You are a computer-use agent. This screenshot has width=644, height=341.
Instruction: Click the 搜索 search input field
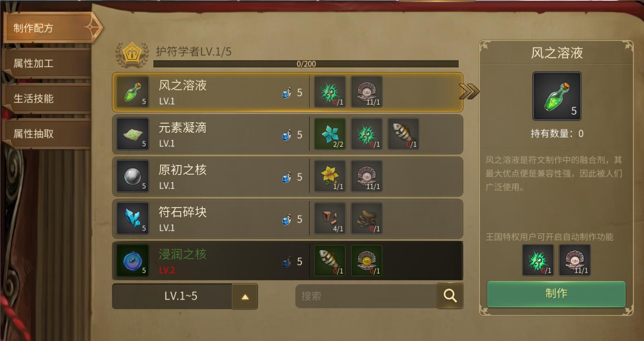[x=366, y=296]
